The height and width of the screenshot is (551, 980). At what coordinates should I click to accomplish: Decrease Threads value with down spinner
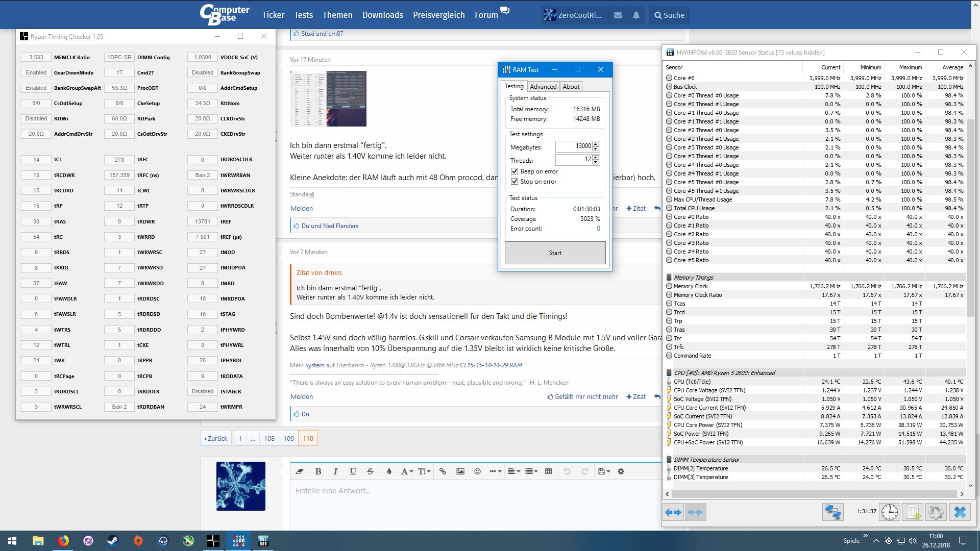click(x=596, y=163)
